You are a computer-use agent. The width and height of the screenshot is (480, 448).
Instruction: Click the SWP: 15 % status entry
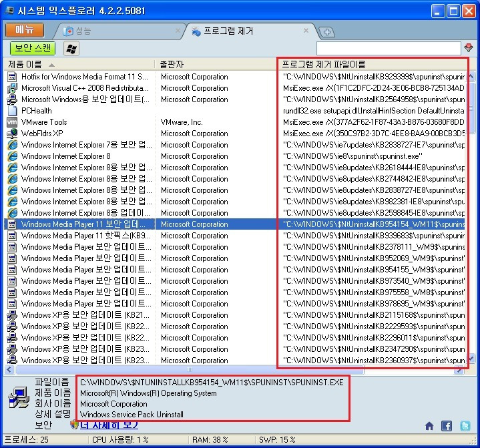(277, 440)
